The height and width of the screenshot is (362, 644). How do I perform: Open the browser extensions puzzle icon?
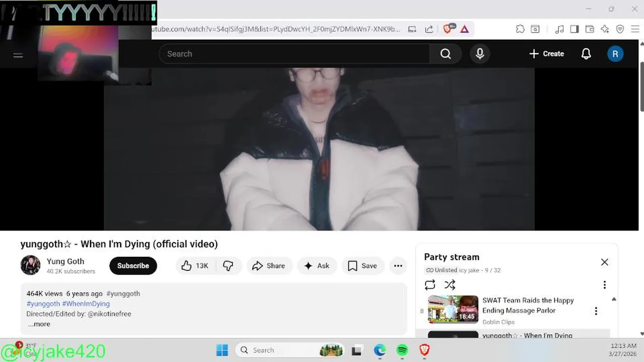tap(520, 29)
